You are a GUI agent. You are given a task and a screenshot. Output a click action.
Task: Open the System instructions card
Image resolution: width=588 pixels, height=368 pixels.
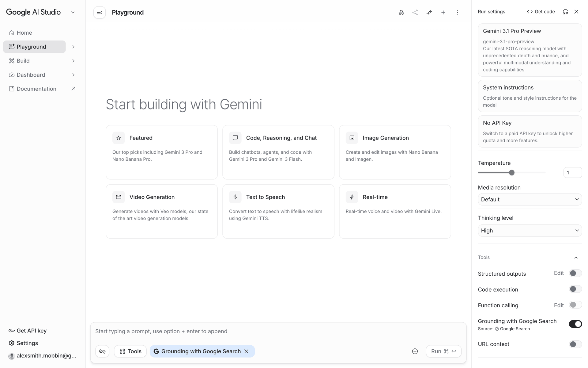(530, 96)
